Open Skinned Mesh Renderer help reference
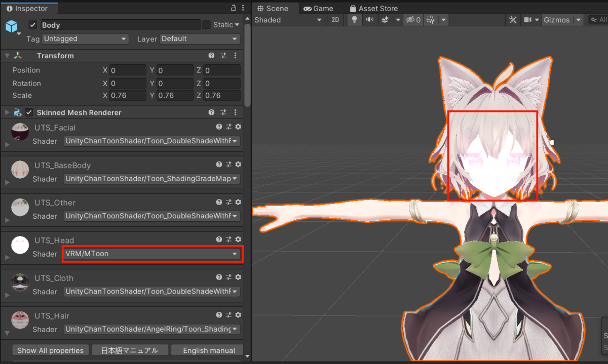 pyautogui.click(x=211, y=112)
